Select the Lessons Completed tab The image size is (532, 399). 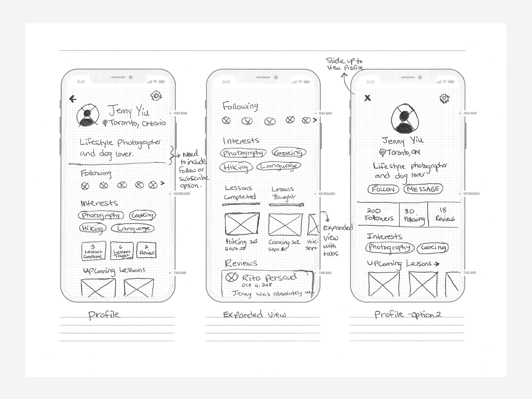[x=237, y=196]
